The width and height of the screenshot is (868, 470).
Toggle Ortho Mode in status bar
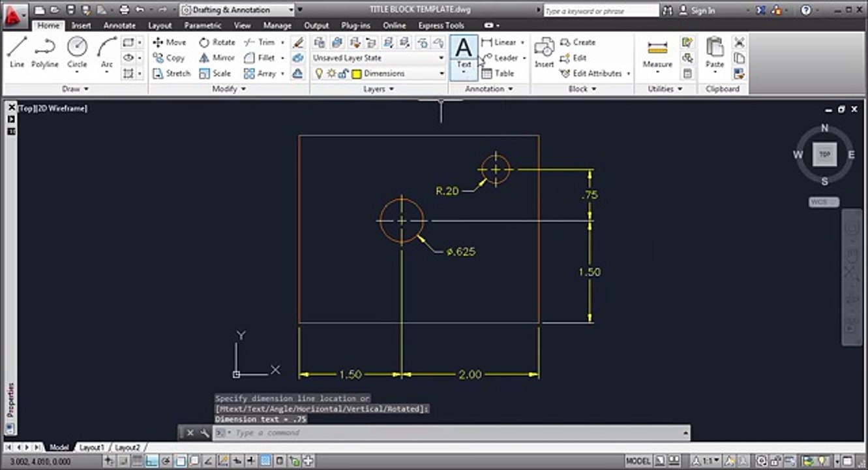pos(151,461)
